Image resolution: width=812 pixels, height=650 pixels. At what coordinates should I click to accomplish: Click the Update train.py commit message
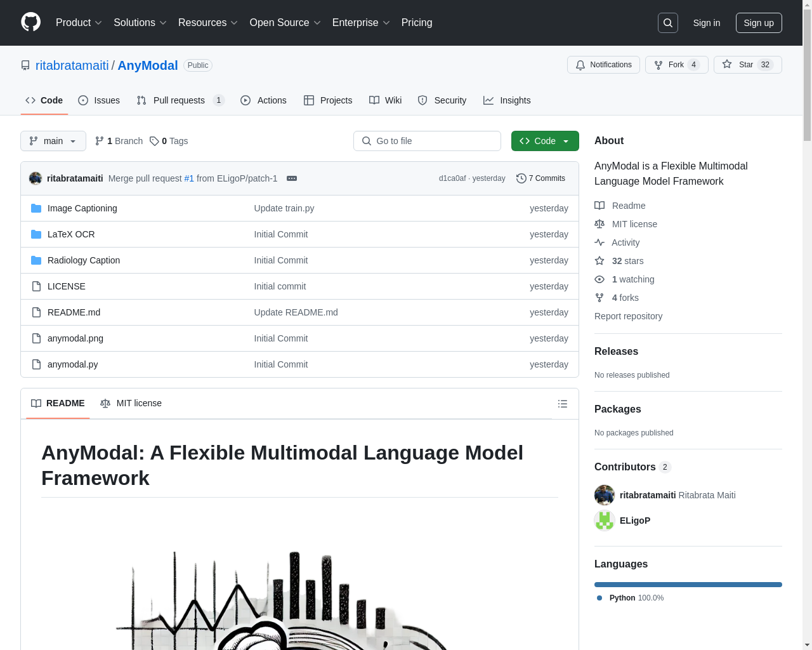pos(284,208)
